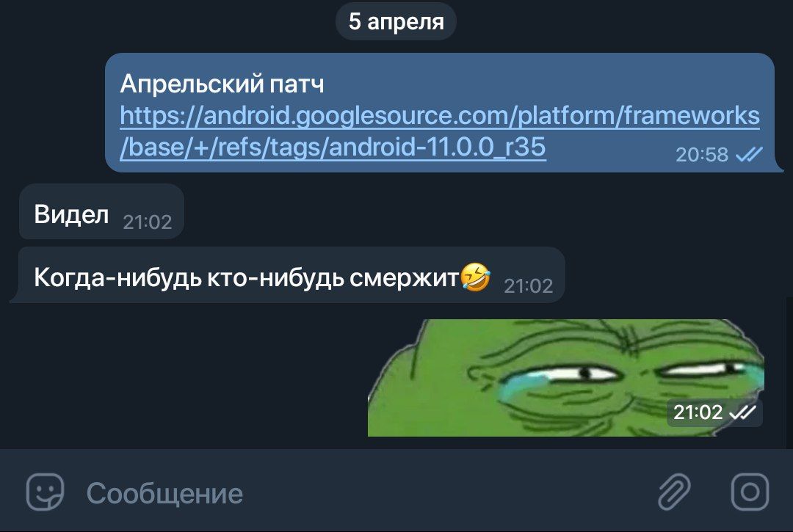The image size is (793, 532).
Task: Open the sticker and emoji panel
Action: click(x=45, y=492)
